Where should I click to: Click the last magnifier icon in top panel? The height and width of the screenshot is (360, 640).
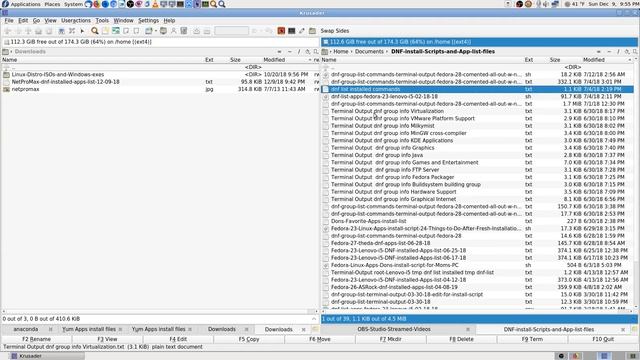tap(222, 4)
